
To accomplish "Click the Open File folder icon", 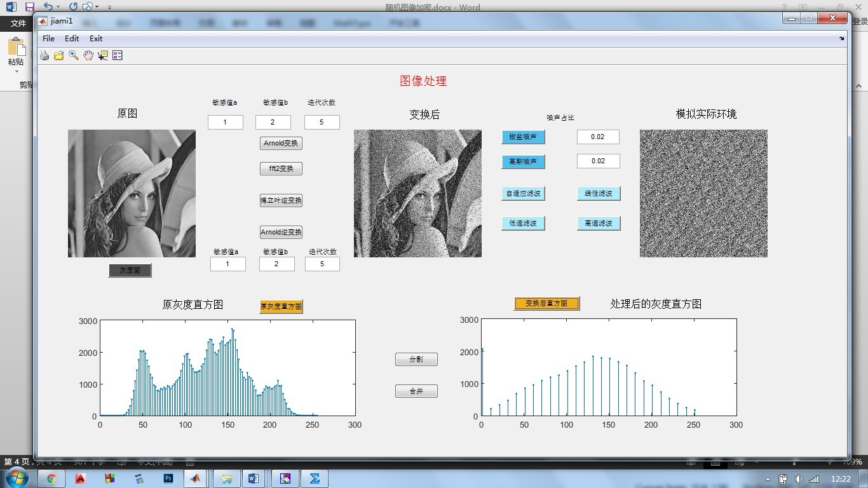I will click(59, 55).
